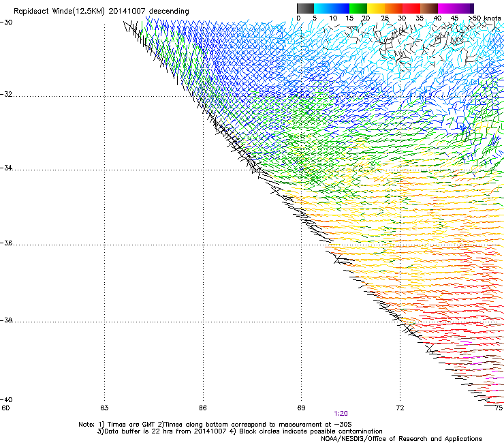Click the "66" longitude axis label
The height and width of the screenshot is (443, 504).
202,408
